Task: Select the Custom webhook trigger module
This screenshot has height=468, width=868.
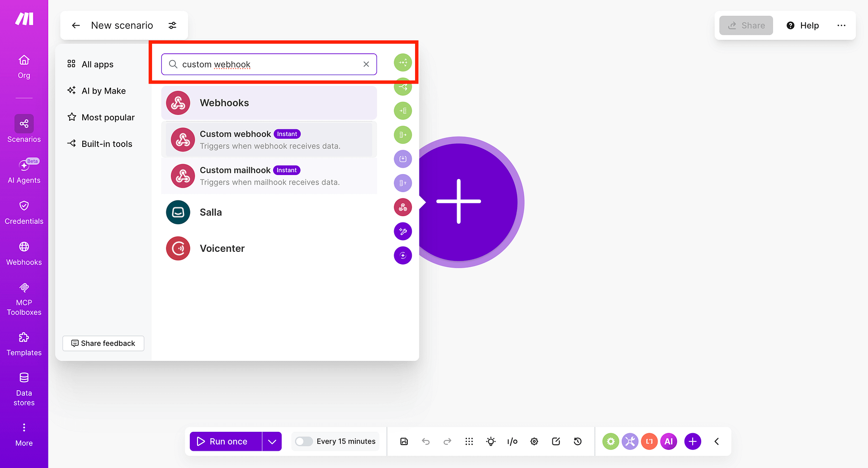Action: coord(269,140)
